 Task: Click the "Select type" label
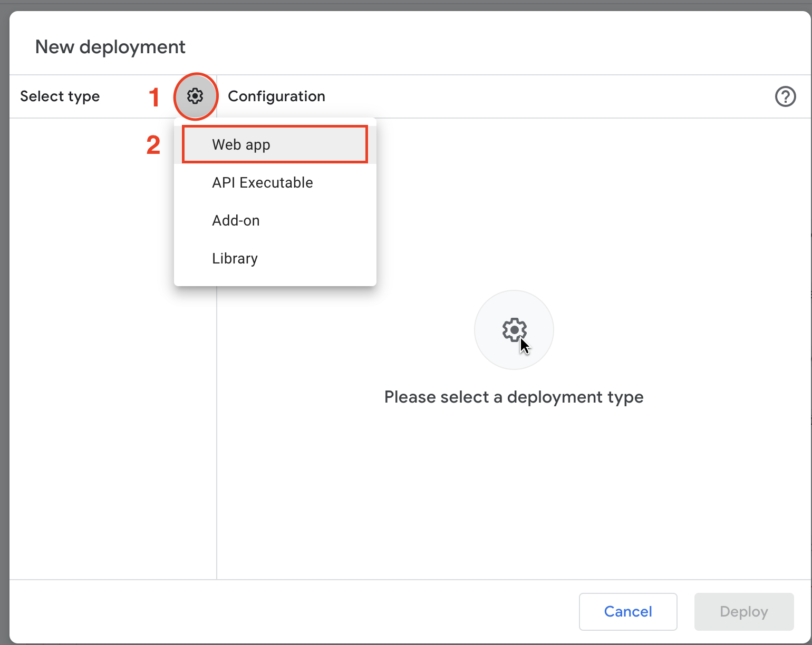click(x=60, y=96)
